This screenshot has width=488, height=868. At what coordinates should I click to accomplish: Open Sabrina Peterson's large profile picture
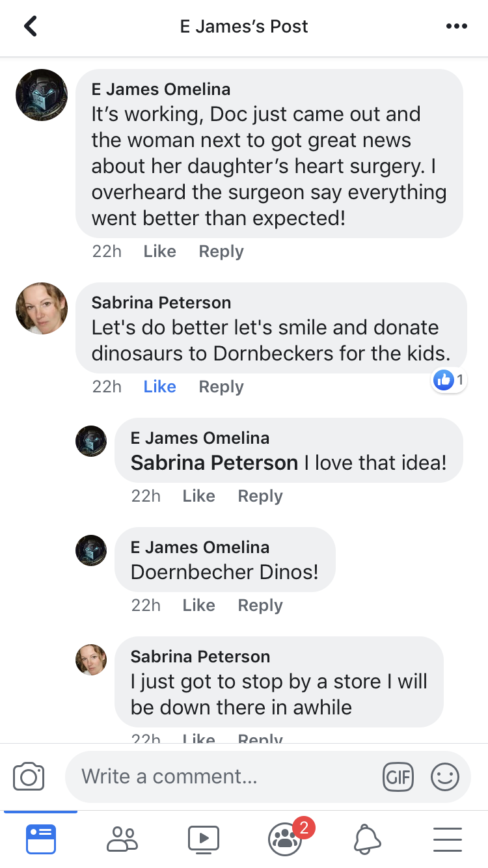coord(42,308)
